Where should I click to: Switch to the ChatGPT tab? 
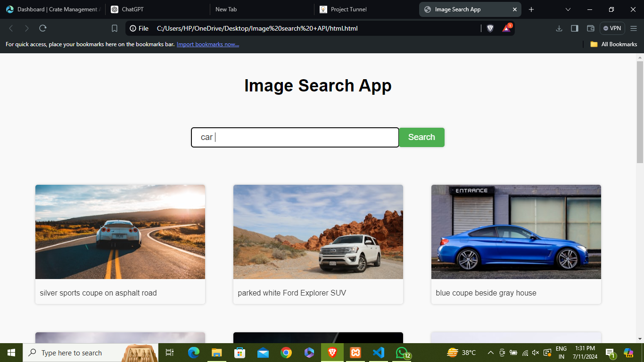(x=157, y=9)
